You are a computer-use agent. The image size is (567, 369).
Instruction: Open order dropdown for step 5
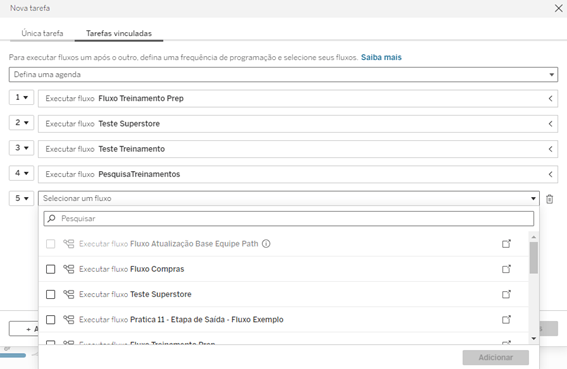pyautogui.click(x=21, y=198)
